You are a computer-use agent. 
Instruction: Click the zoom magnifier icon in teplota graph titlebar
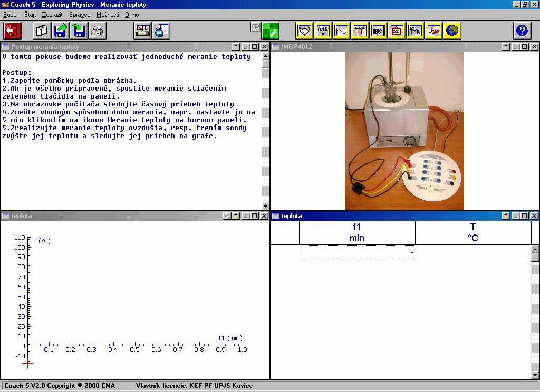[227, 216]
